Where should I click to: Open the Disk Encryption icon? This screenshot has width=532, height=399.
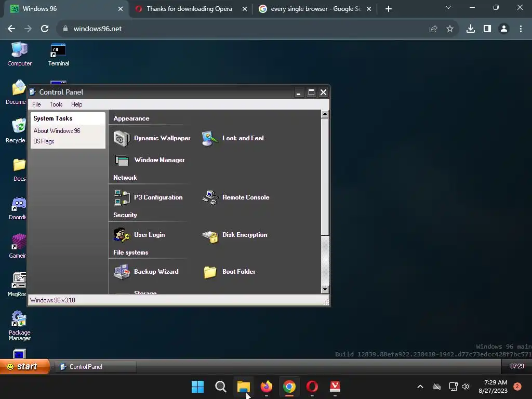210,236
